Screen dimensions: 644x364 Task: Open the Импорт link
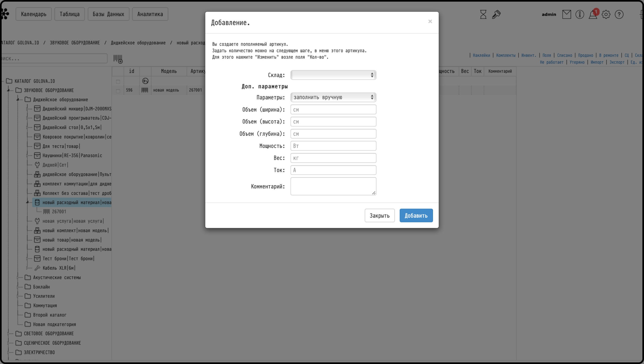pos(597,62)
